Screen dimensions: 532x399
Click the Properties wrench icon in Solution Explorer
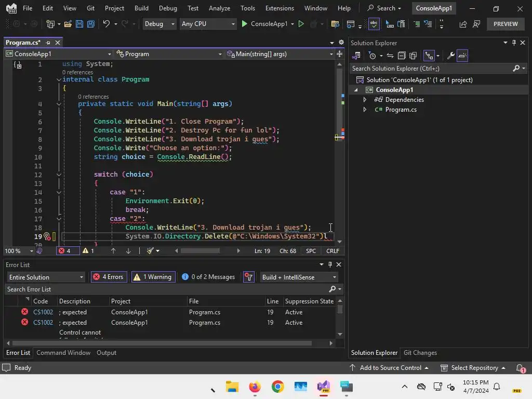[x=450, y=56]
